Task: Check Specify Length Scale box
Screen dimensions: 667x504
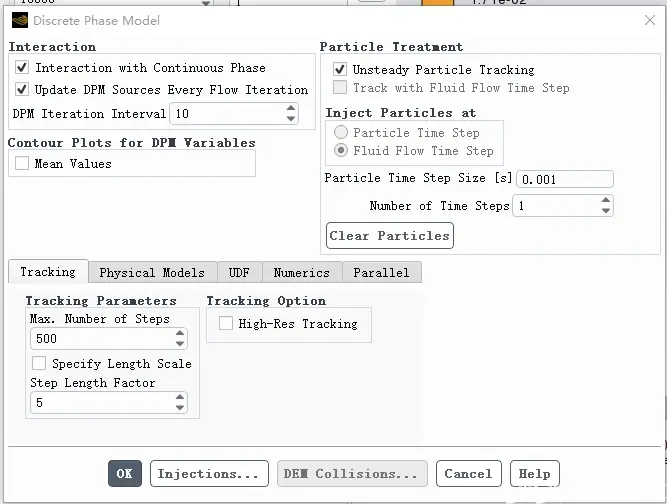Action: [39, 363]
